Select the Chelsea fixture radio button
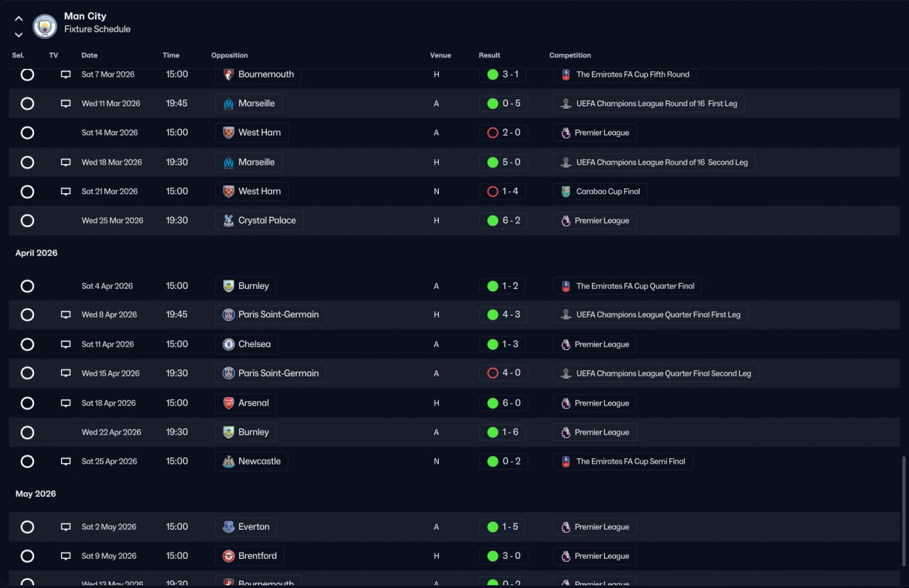This screenshot has height=588, width=909. (27, 344)
